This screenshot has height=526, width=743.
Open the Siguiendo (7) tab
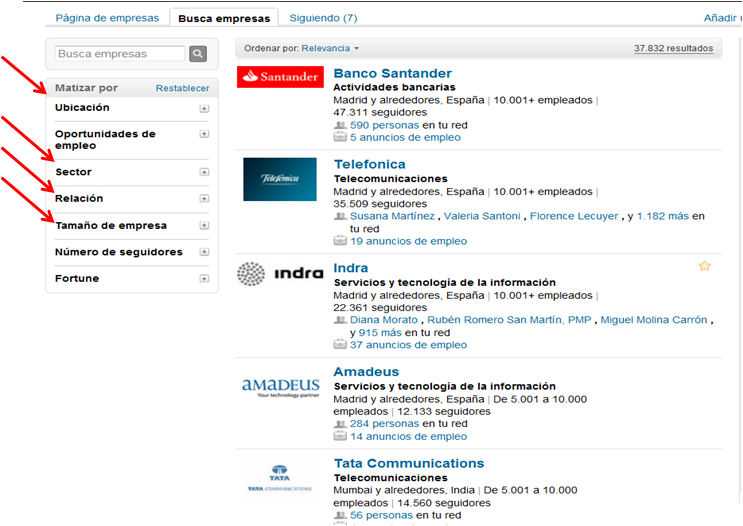pos(323,18)
